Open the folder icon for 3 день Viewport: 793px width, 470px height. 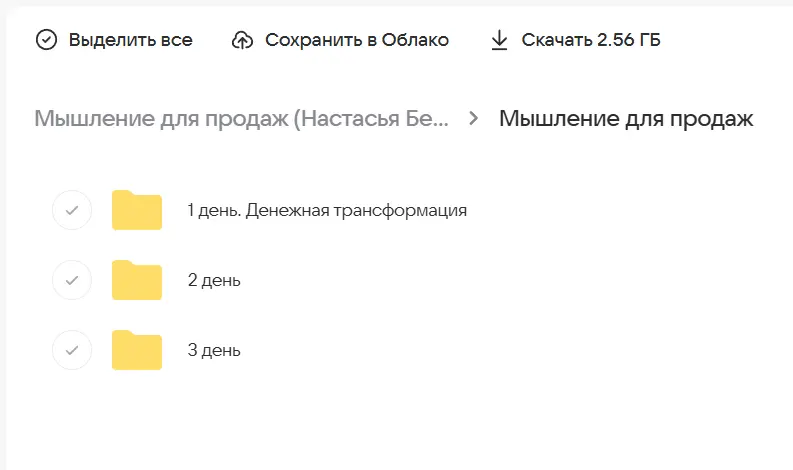[x=137, y=350]
